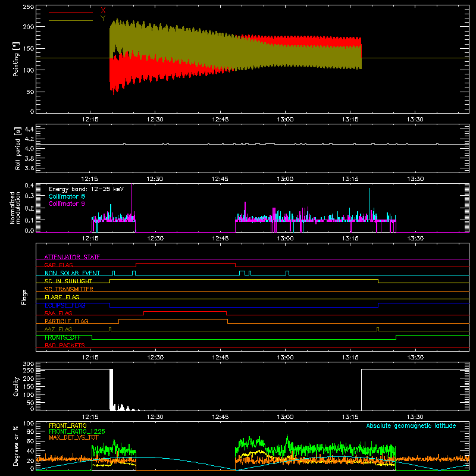Select the SC_TRANSMITTER flag label
Screen dimensions: 476x476
(x=69, y=289)
